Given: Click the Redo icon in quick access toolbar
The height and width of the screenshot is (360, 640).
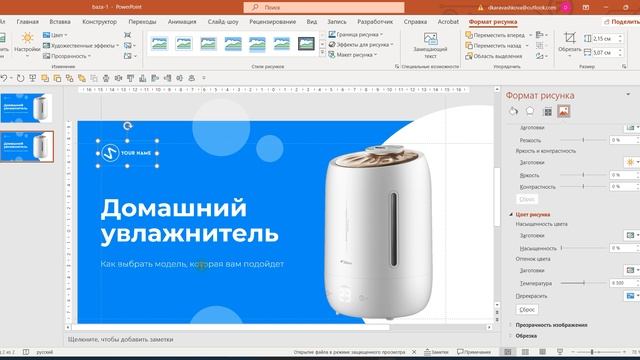Looking at the screenshot, I should (20, 78).
